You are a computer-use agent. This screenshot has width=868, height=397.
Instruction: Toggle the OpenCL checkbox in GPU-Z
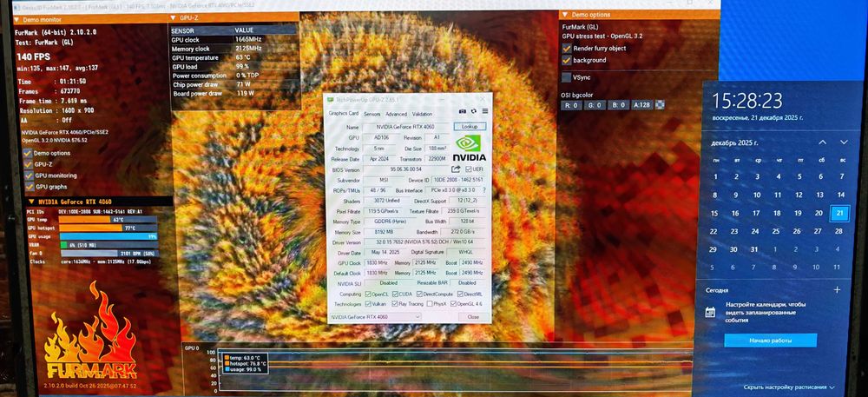368,294
